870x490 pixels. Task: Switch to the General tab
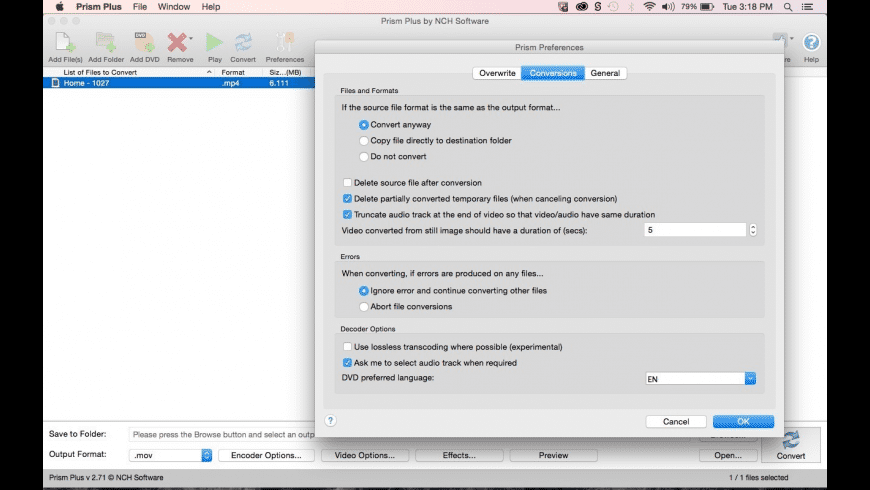[605, 73]
